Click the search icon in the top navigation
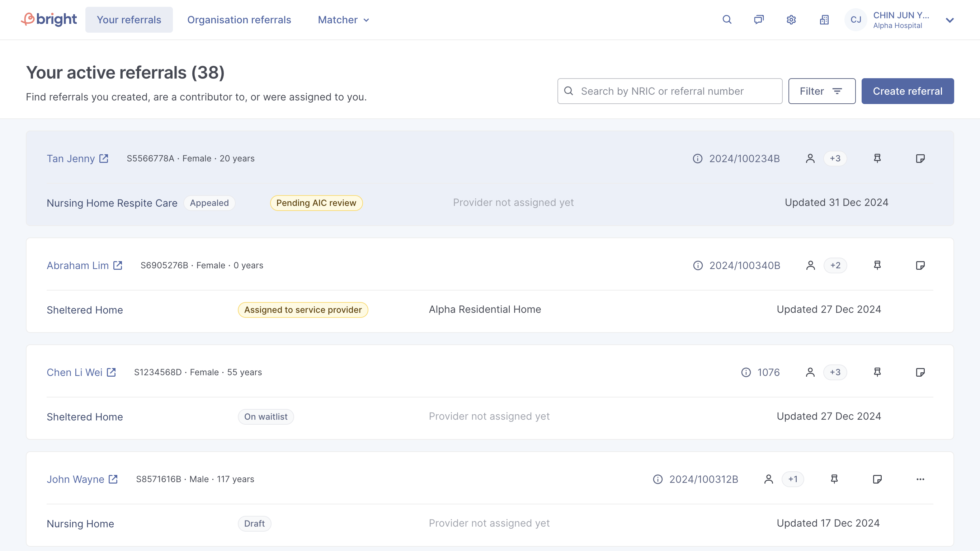 tap(727, 19)
